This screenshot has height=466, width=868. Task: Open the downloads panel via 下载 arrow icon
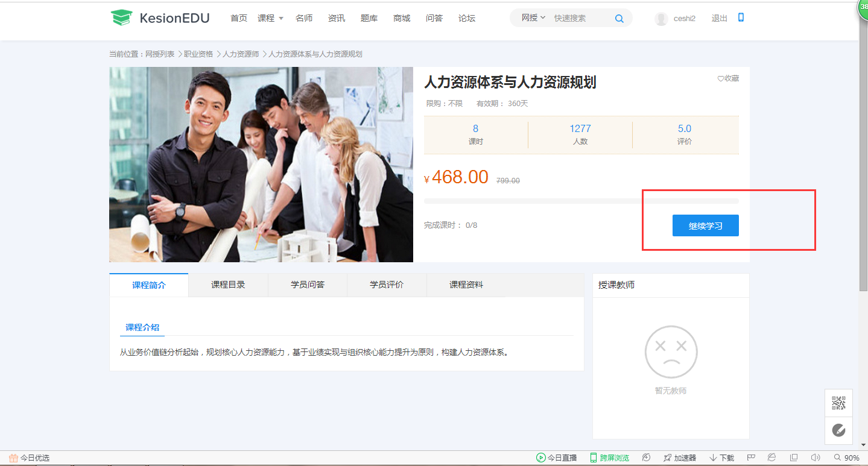click(721, 458)
